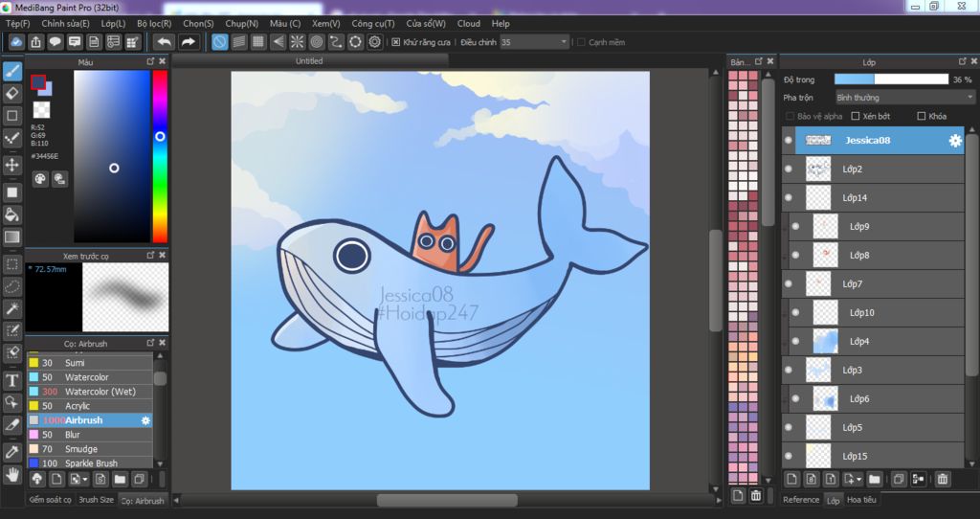Select the Brush tool
Viewport: 980px width, 519px height.
11,71
